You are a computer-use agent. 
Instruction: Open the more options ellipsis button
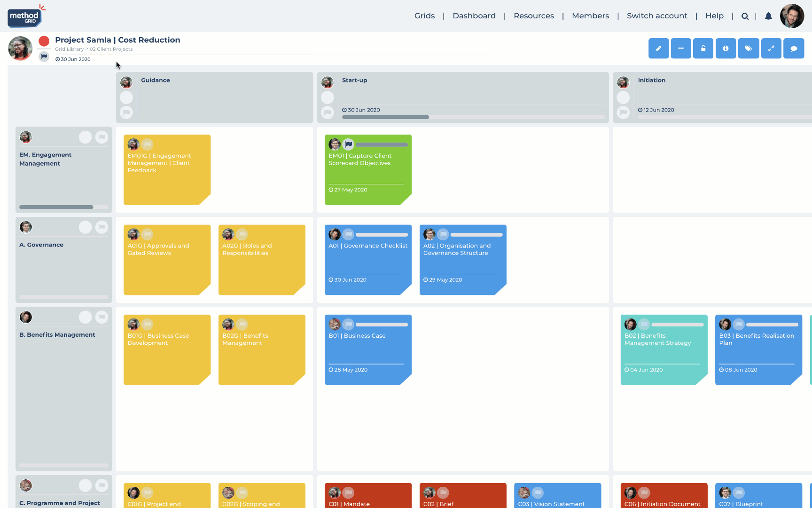coord(681,48)
